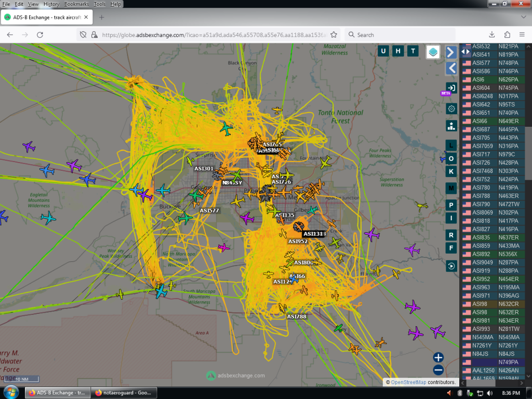View site security lock information

[95, 35]
